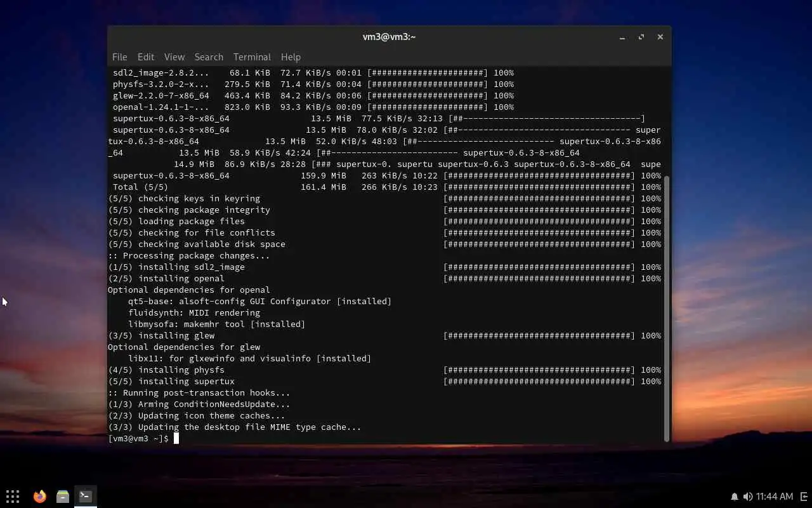
Task: Open the applications grid launcher
Action: [13, 496]
